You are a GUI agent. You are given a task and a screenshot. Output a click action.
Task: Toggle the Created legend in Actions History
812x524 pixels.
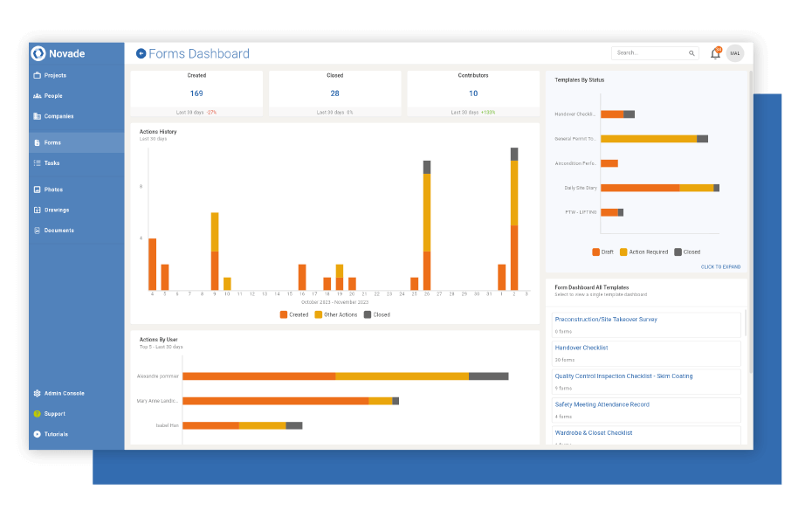297,314
